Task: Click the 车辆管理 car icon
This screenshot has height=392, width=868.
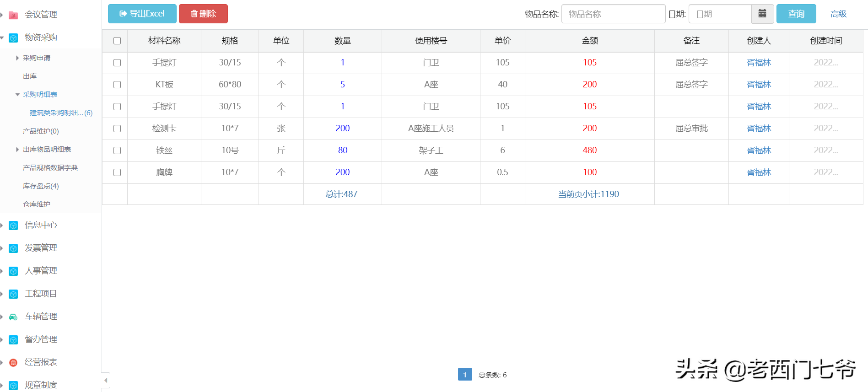Action: coord(13,317)
